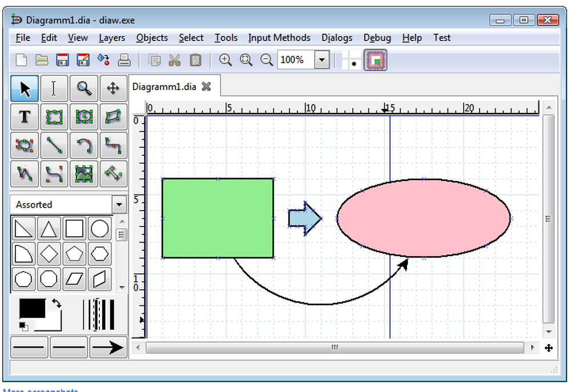Click the line width selector
Viewport: 571px width, 392px height.
[99, 315]
